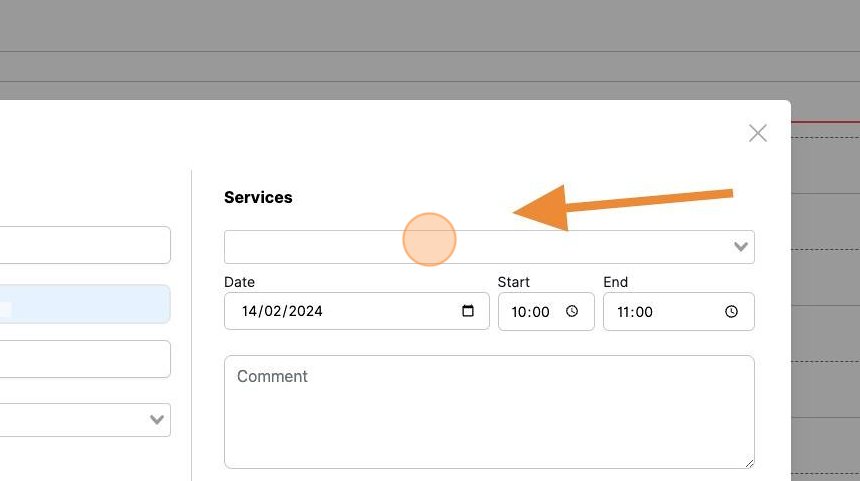Viewport: 860px width, 481px height.
Task: Click the blue highlighted field in left column
Action: 85,304
